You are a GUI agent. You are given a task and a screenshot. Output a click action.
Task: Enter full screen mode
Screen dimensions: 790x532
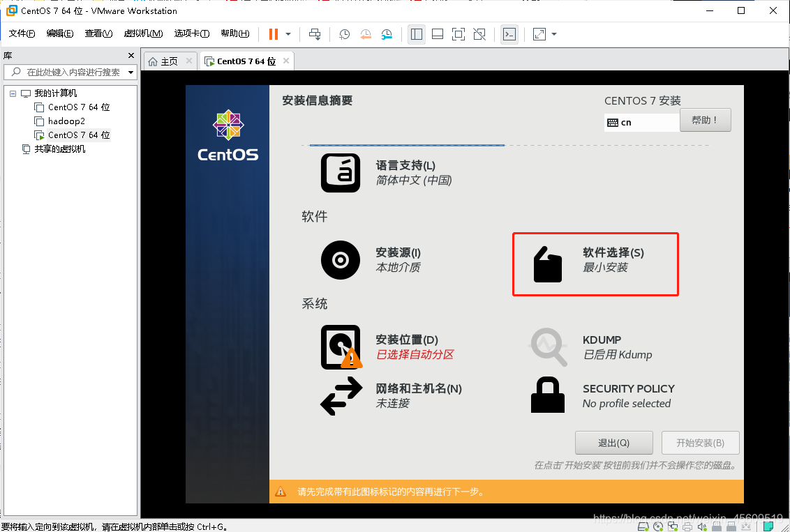click(x=459, y=33)
